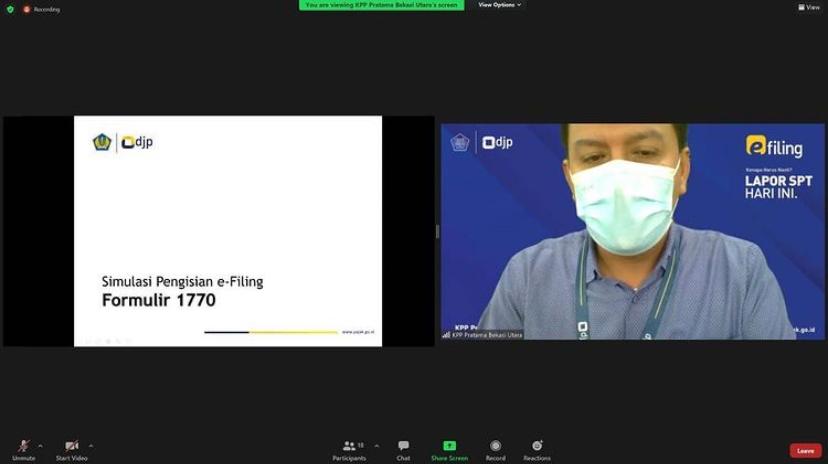828x464 pixels.
Task: Click the Record icon in toolbar
Action: (x=495, y=447)
